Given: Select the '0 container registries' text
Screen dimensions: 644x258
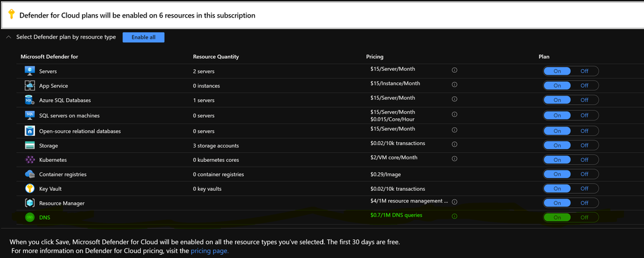Looking at the screenshot, I should tap(219, 175).
